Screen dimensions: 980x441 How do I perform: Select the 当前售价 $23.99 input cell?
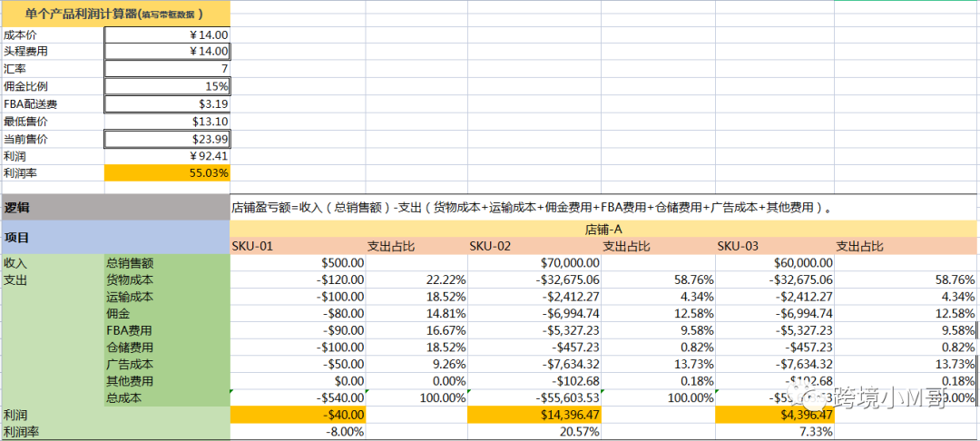coord(167,139)
